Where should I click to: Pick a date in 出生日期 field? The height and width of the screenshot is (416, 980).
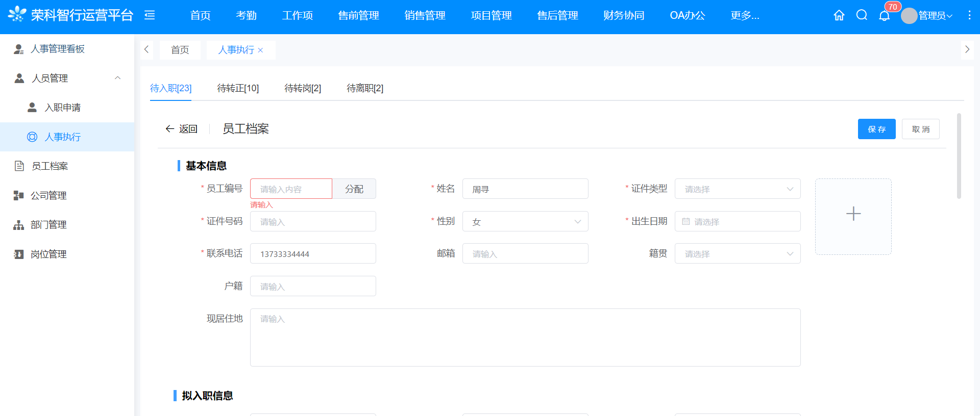[x=737, y=222]
